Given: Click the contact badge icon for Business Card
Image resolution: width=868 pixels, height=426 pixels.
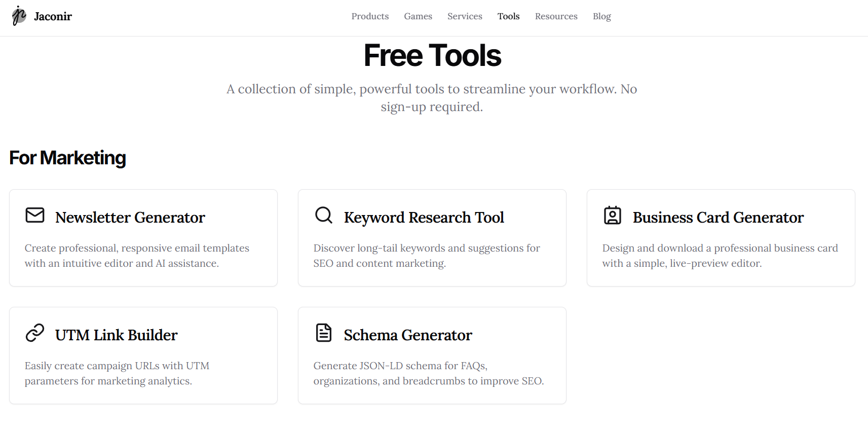Looking at the screenshot, I should [x=613, y=215].
